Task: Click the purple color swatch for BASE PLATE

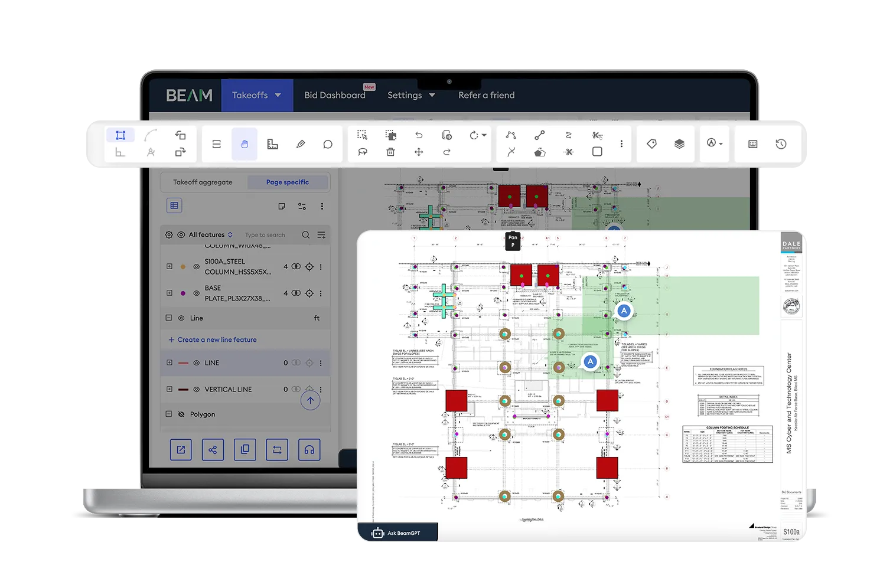Action: coord(183,293)
